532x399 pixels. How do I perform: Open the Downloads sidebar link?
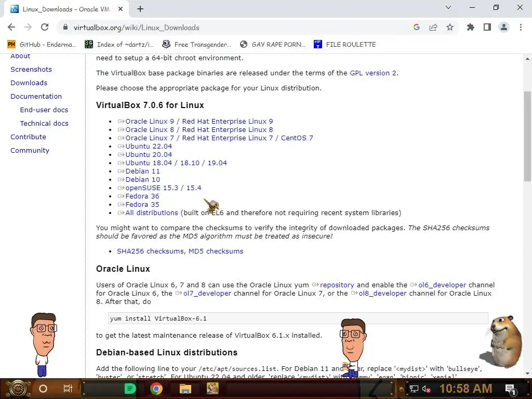pyautogui.click(x=29, y=83)
